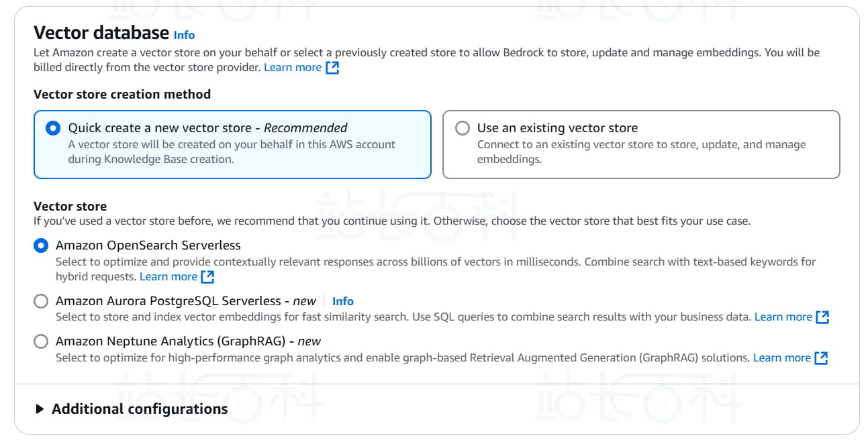Click external link icon on Aurora PostgreSQL row
The width and height of the screenshot is (868, 444).
(822, 317)
